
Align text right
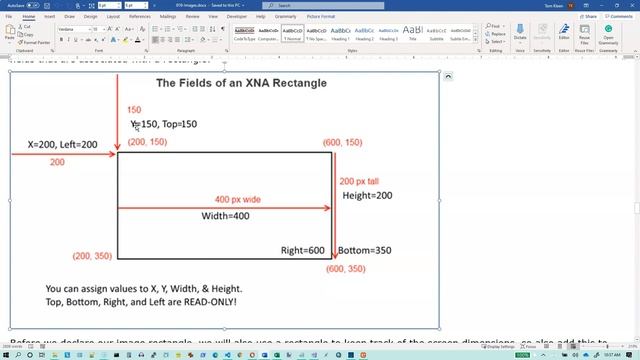170,40
